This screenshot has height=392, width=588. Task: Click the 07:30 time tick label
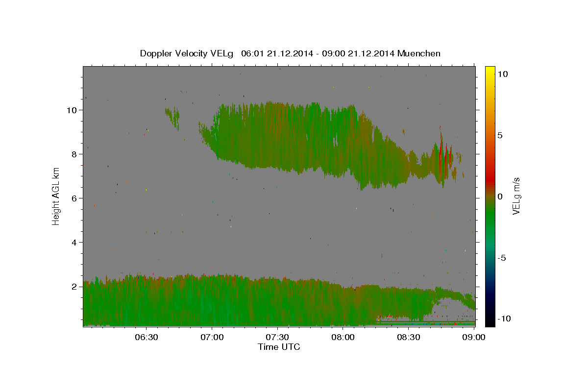(x=278, y=338)
